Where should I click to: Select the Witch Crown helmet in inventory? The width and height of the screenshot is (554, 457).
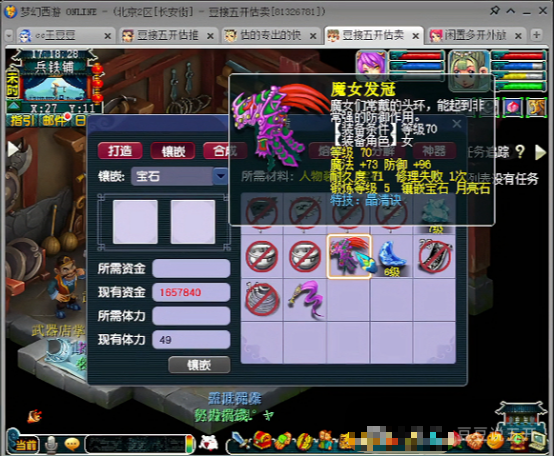[x=349, y=256]
